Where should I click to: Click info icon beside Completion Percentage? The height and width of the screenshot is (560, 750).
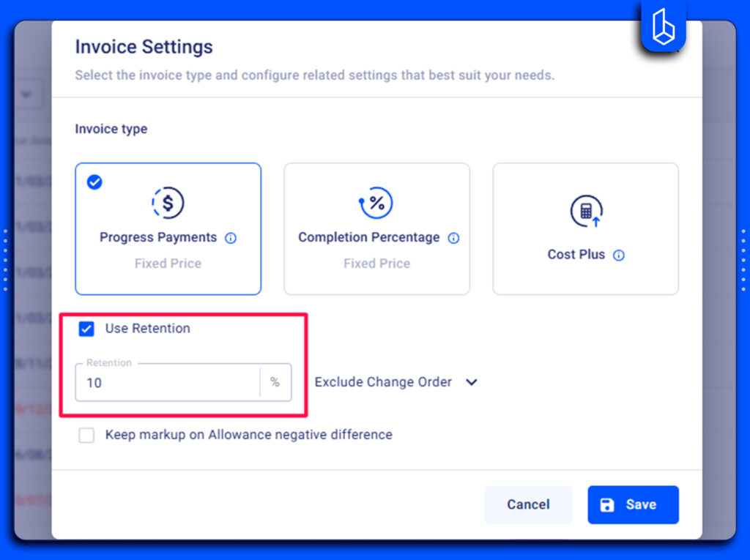(453, 238)
